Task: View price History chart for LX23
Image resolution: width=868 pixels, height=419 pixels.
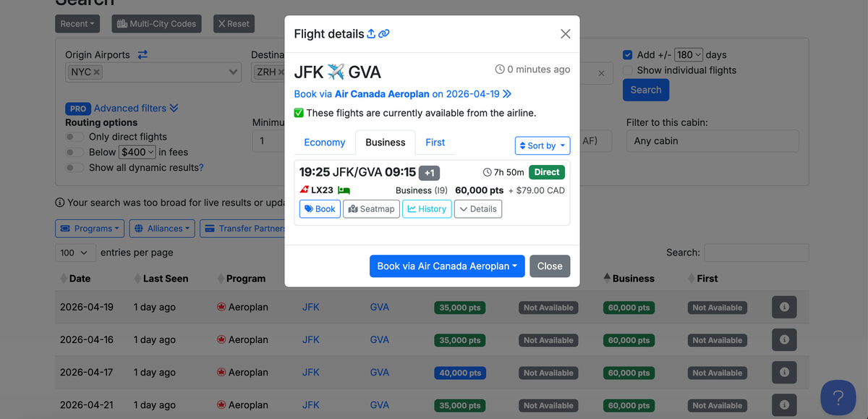Action: click(x=427, y=209)
